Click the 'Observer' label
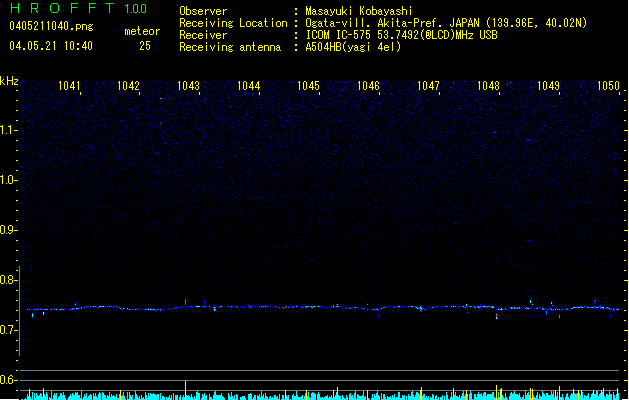The image size is (629, 400). tap(203, 11)
